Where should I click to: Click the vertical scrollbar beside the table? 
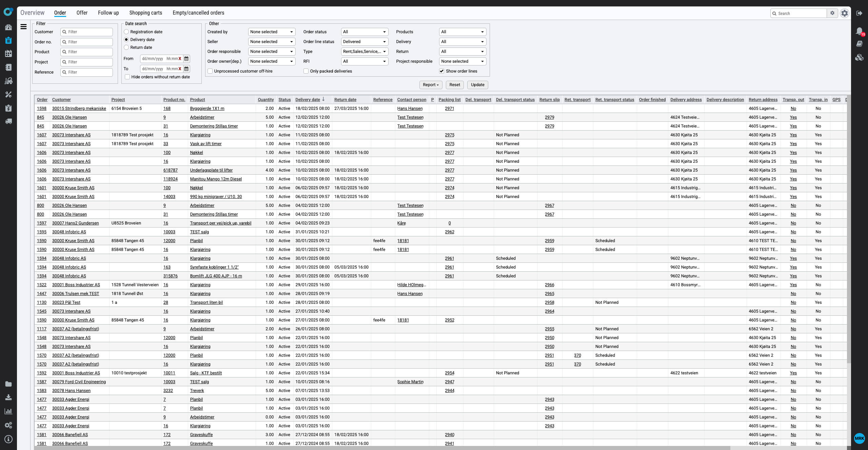[x=849, y=229]
